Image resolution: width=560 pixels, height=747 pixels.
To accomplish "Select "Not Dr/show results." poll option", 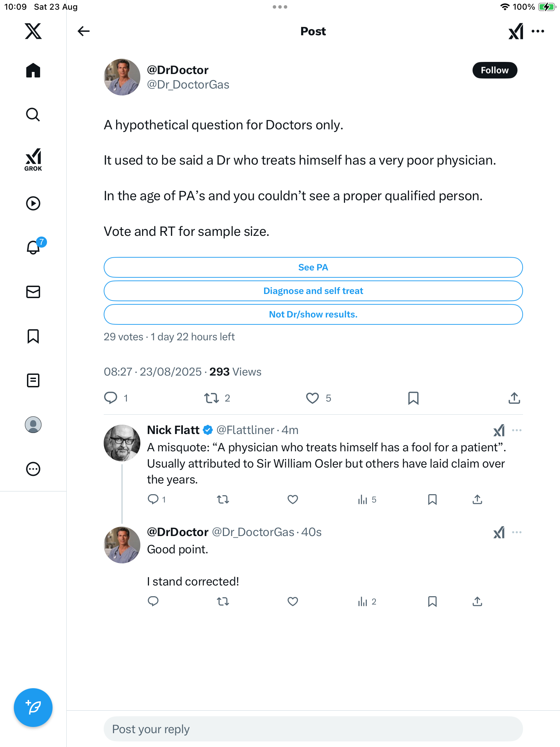I will pos(313,314).
